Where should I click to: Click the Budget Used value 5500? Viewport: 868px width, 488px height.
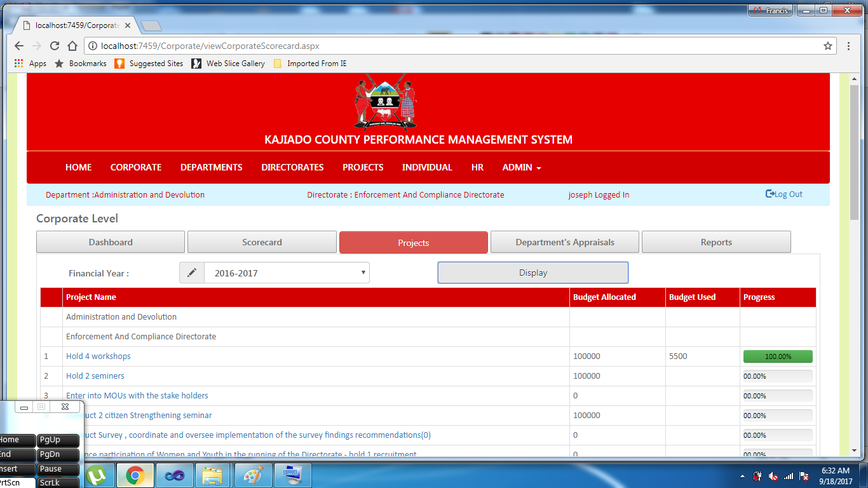pyautogui.click(x=678, y=356)
